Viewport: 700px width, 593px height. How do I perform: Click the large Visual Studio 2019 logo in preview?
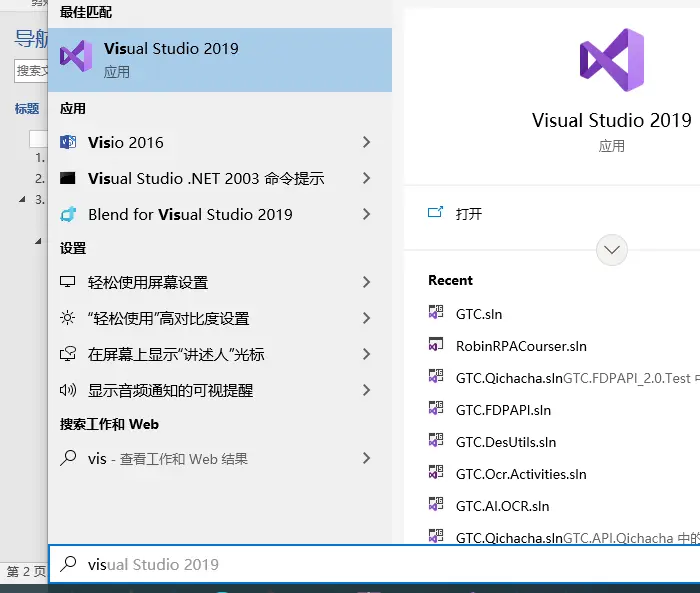[x=612, y=60]
